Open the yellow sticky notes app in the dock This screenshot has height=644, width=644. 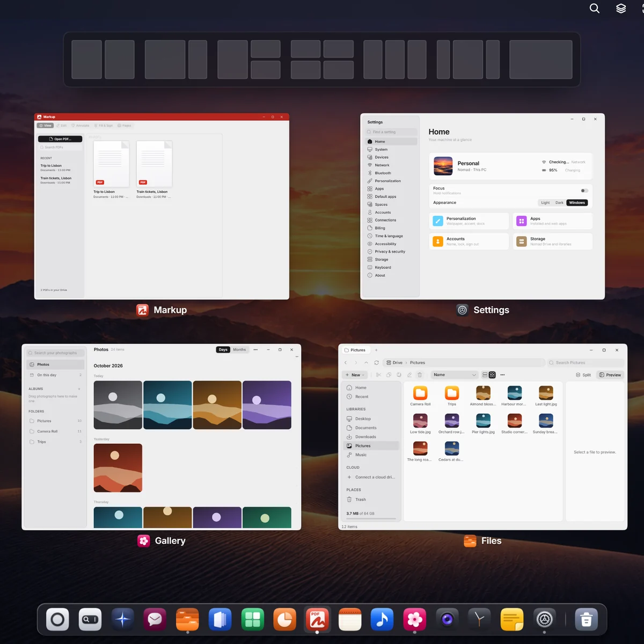pyautogui.click(x=512, y=619)
